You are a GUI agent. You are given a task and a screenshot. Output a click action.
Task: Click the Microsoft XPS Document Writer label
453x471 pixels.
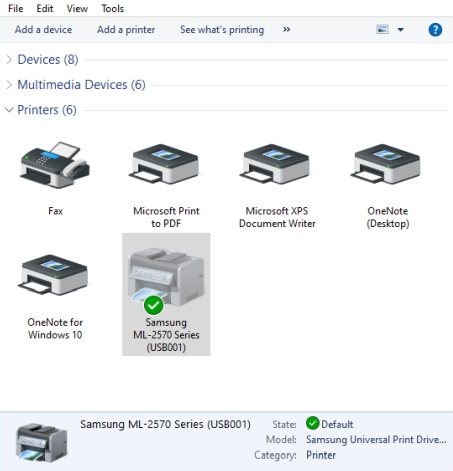[277, 217]
